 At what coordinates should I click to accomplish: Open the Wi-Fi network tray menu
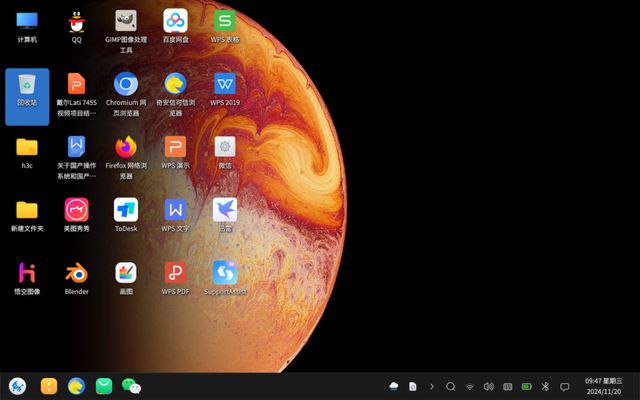(470, 387)
